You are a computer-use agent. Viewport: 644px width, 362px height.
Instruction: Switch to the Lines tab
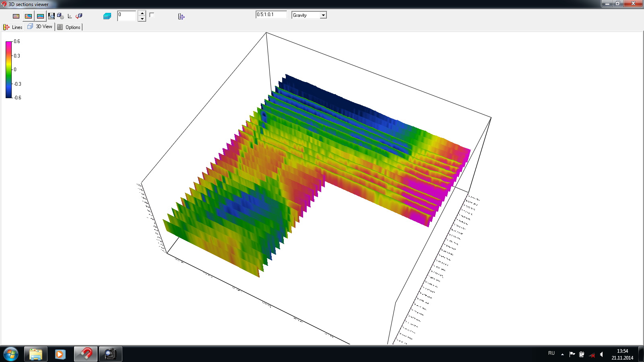(13, 27)
